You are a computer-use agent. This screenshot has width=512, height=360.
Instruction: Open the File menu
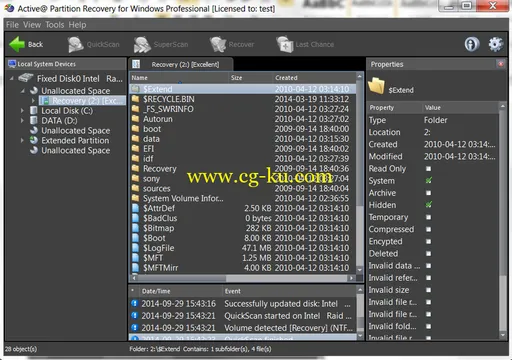12,25
